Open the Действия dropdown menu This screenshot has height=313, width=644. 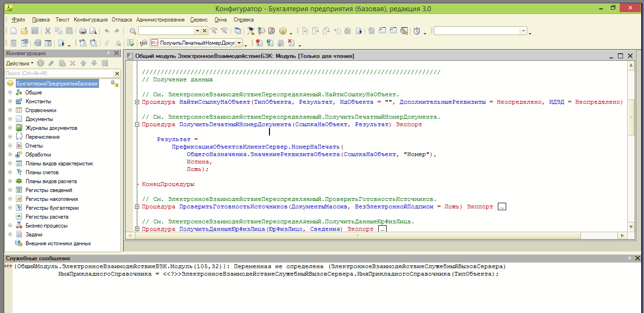coord(19,63)
